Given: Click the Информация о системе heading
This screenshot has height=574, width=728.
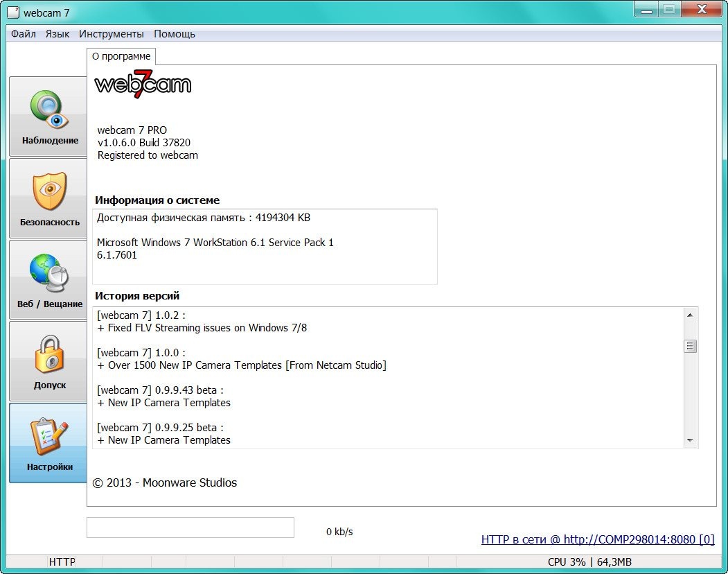Looking at the screenshot, I should coord(157,200).
